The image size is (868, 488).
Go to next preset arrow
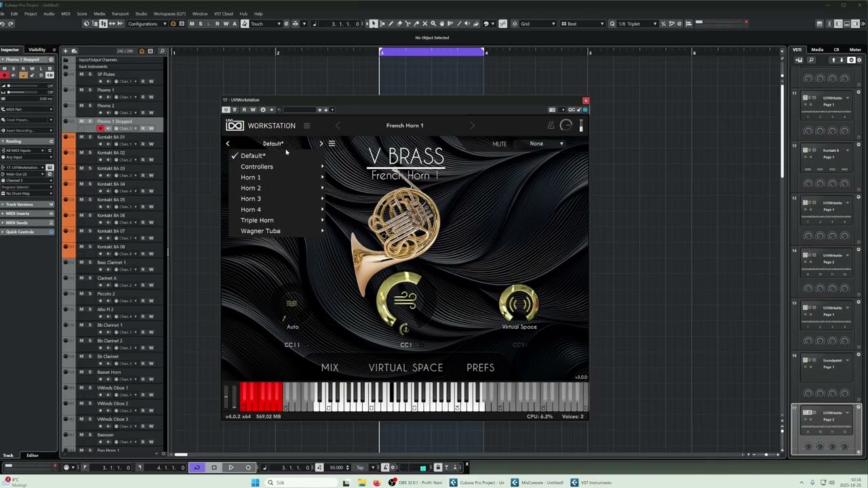(x=321, y=144)
